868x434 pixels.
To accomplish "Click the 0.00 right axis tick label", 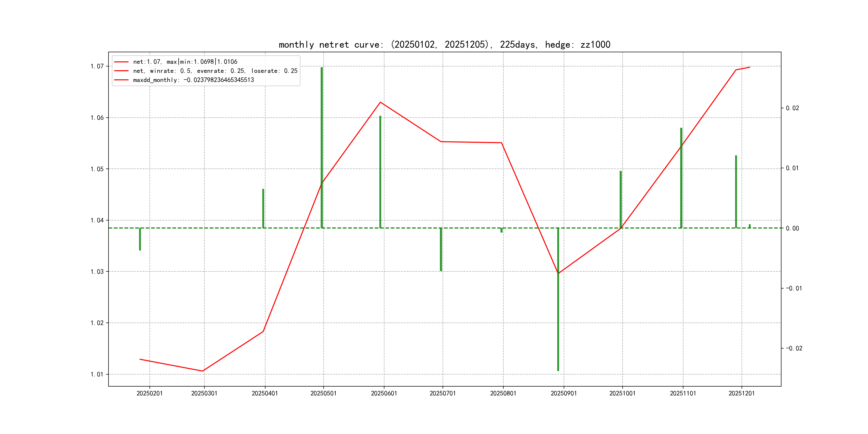I will pyautogui.click(x=792, y=229).
